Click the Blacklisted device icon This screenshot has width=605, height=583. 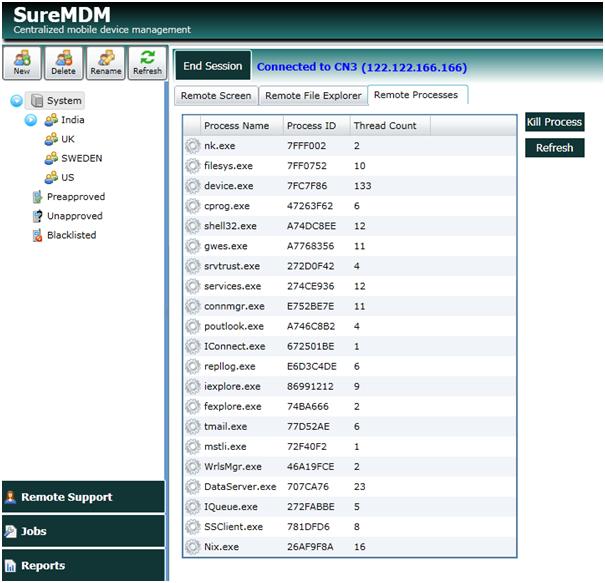point(37,235)
